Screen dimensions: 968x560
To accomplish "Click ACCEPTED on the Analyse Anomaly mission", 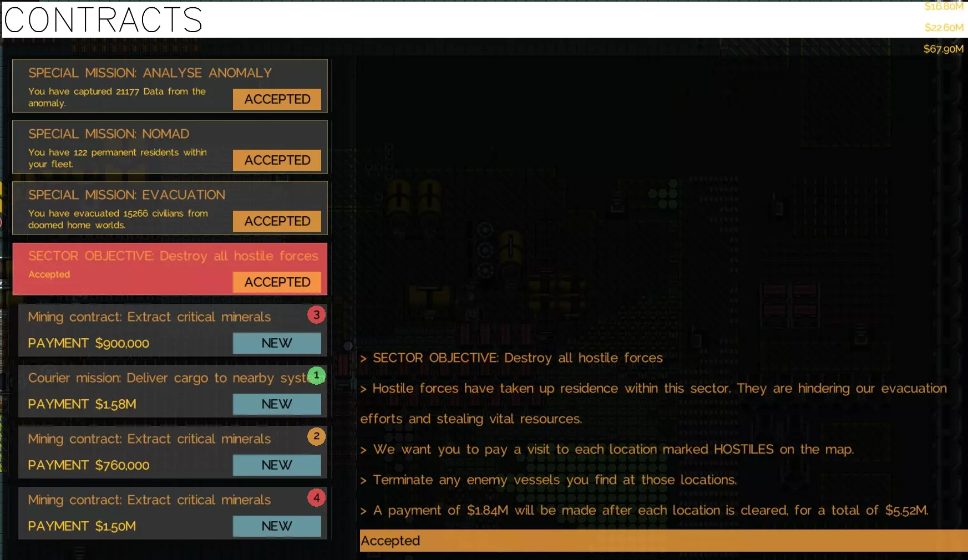I will pos(277,99).
